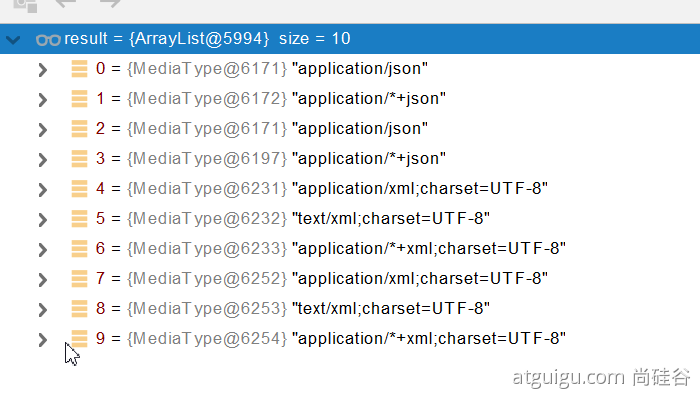This screenshot has height=398, width=700.
Task: Expand element 8 MediaType@6253
Action: point(43,309)
